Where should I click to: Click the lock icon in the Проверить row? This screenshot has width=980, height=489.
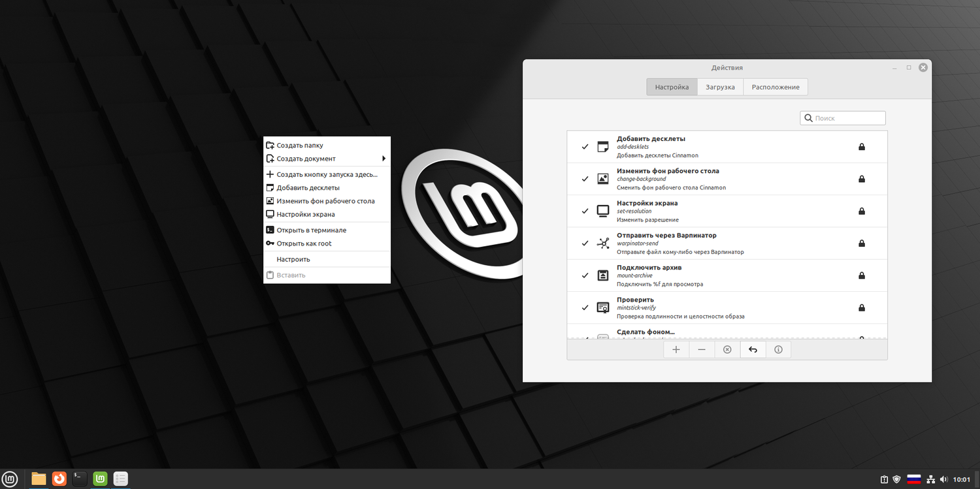tap(862, 308)
